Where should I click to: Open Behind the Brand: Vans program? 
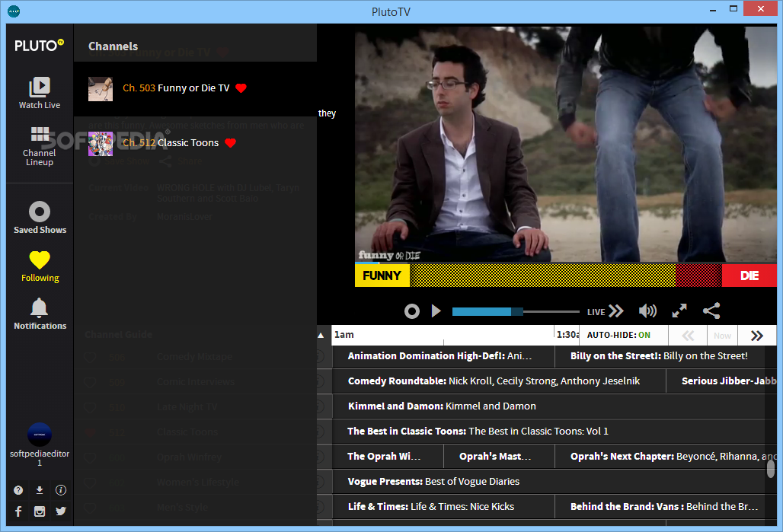(x=665, y=507)
